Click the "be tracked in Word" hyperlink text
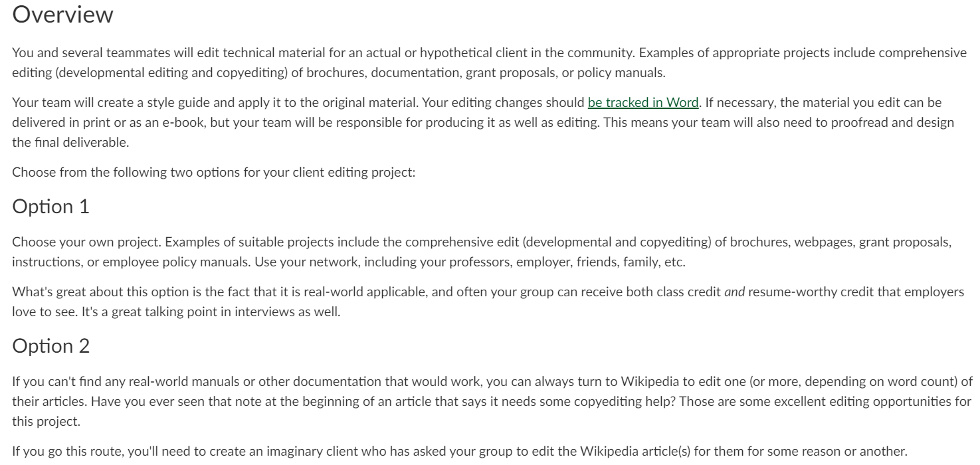This screenshot has width=980, height=465. pyautogui.click(x=643, y=103)
